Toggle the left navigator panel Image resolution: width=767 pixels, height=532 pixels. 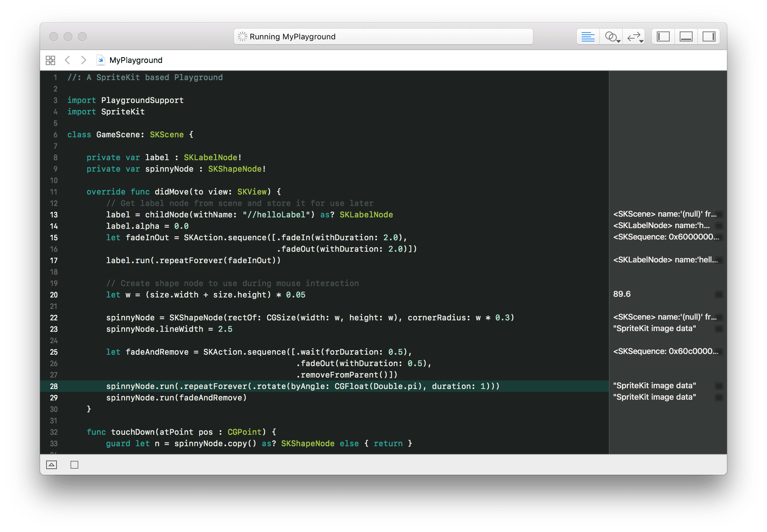pos(663,36)
